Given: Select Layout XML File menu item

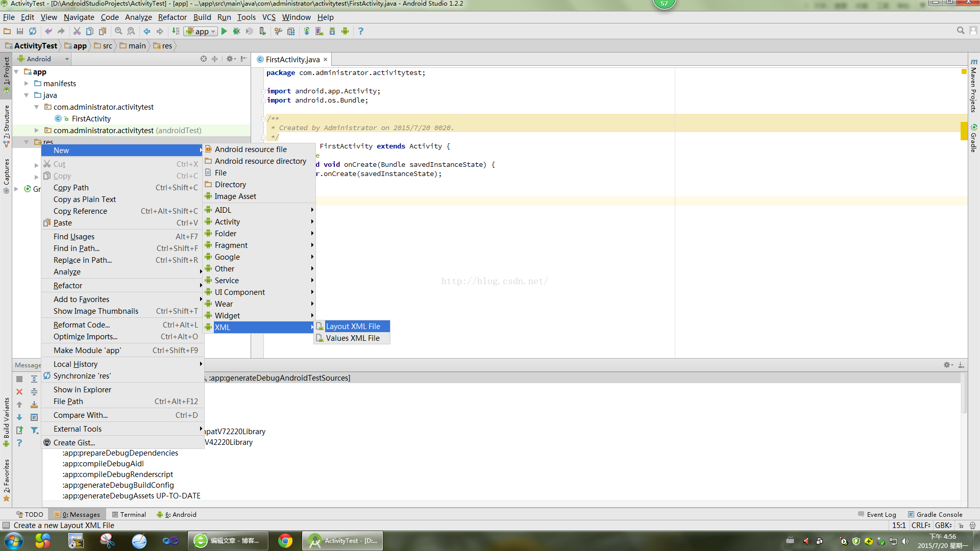Looking at the screenshot, I should click(x=352, y=327).
